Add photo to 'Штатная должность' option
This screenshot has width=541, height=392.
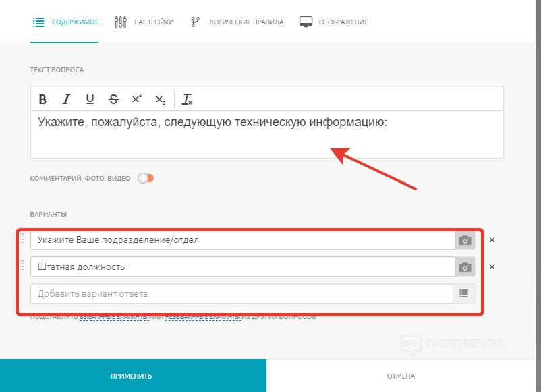click(x=465, y=267)
